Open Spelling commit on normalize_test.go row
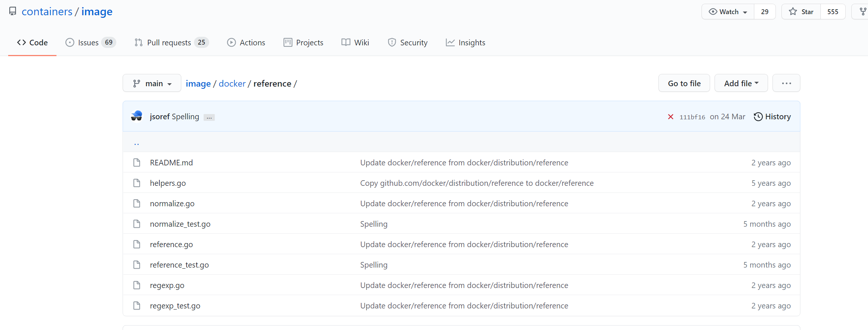This screenshot has height=330, width=868. click(x=374, y=224)
